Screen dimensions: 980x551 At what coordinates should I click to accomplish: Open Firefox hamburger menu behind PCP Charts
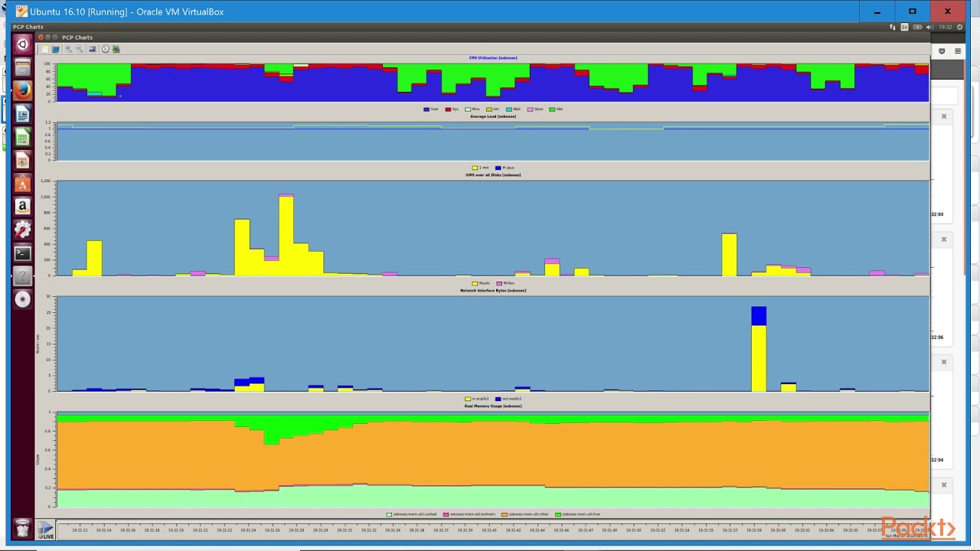pyautogui.click(x=958, y=51)
